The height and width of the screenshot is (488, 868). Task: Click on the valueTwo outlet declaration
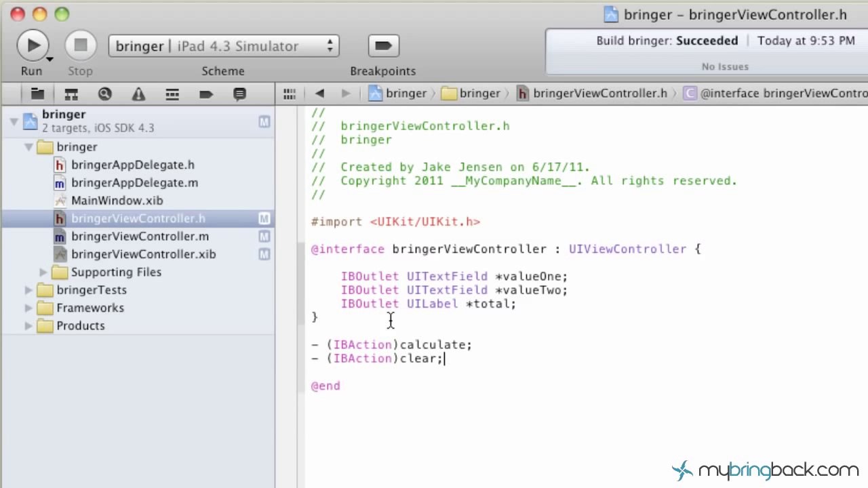(x=454, y=290)
